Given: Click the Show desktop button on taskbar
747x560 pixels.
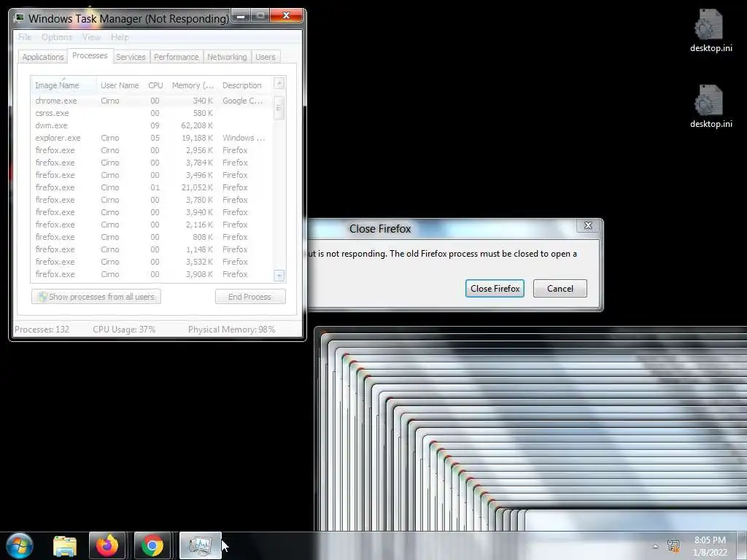Looking at the screenshot, I should point(743,545).
